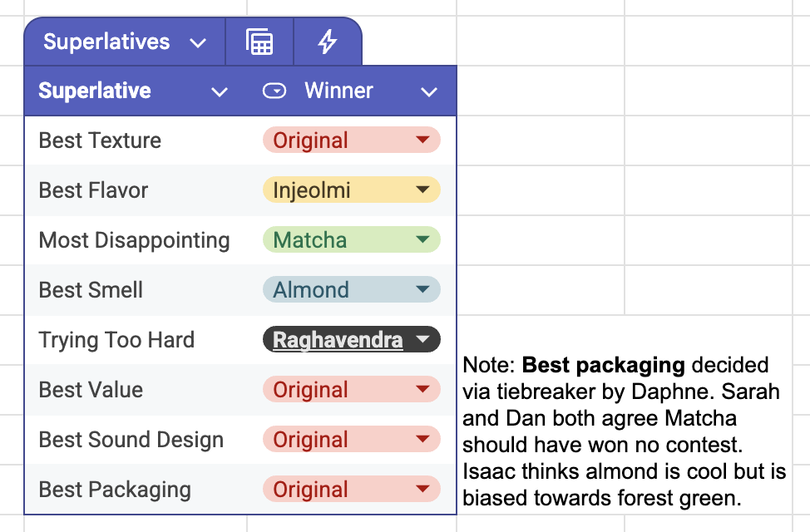
Task: Open the Best Smell Almond dropdown
Action: (x=422, y=290)
